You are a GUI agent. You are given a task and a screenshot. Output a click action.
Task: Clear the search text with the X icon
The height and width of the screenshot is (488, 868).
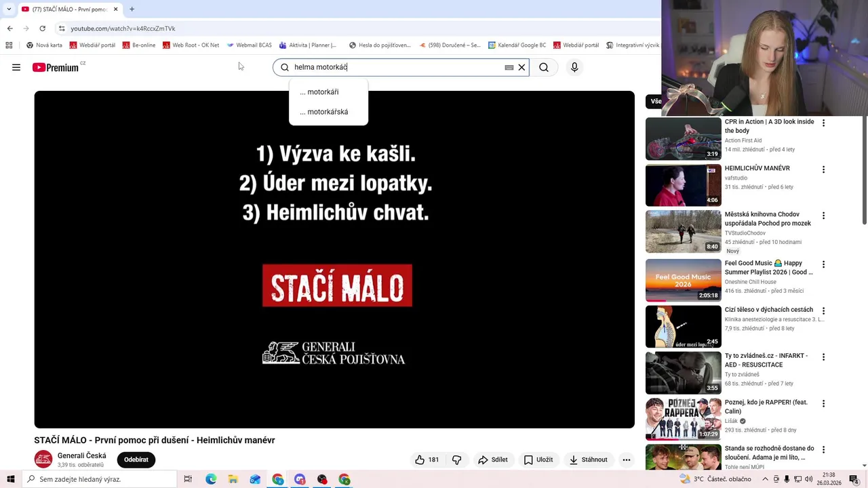521,67
